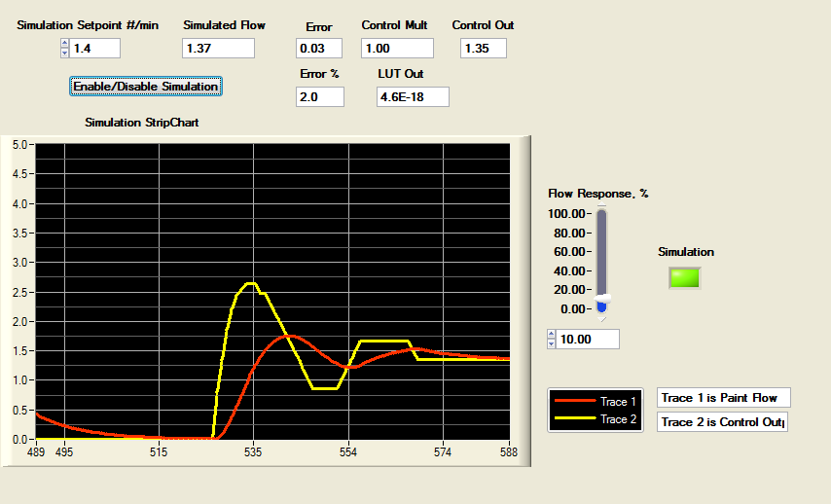Click the Flow Response slider track near 60.00
Image resolution: width=831 pixels, height=504 pixels.
(601, 252)
